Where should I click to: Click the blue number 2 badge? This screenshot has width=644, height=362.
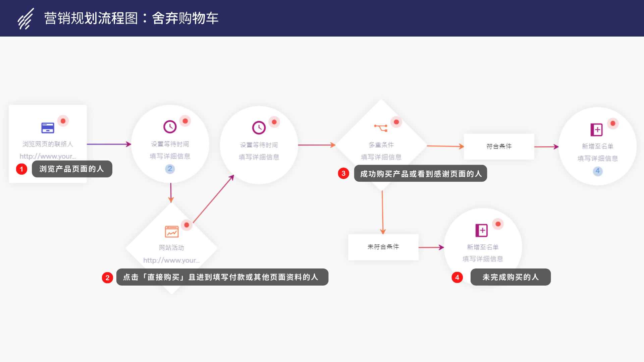pyautogui.click(x=170, y=169)
